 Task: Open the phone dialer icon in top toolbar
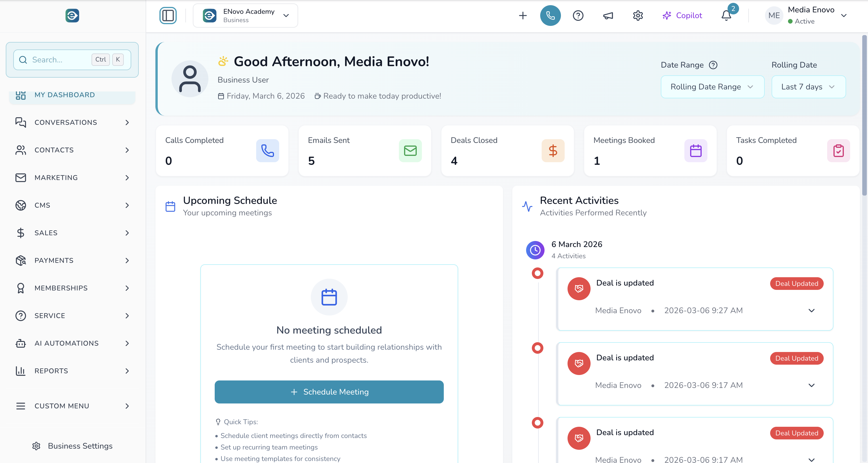550,16
